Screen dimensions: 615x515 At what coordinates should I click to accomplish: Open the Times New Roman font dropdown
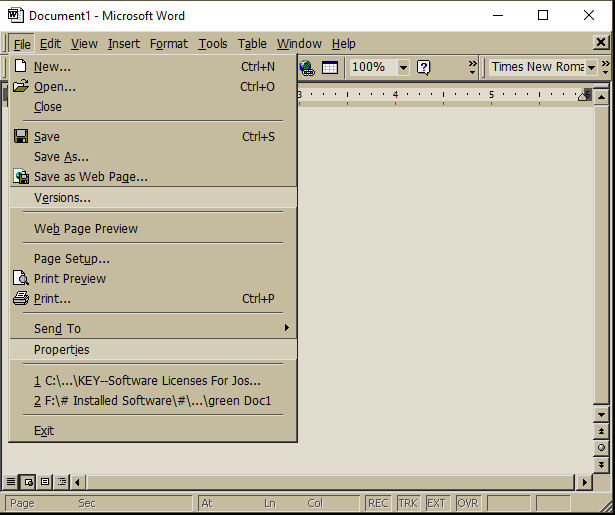coord(591,67)
